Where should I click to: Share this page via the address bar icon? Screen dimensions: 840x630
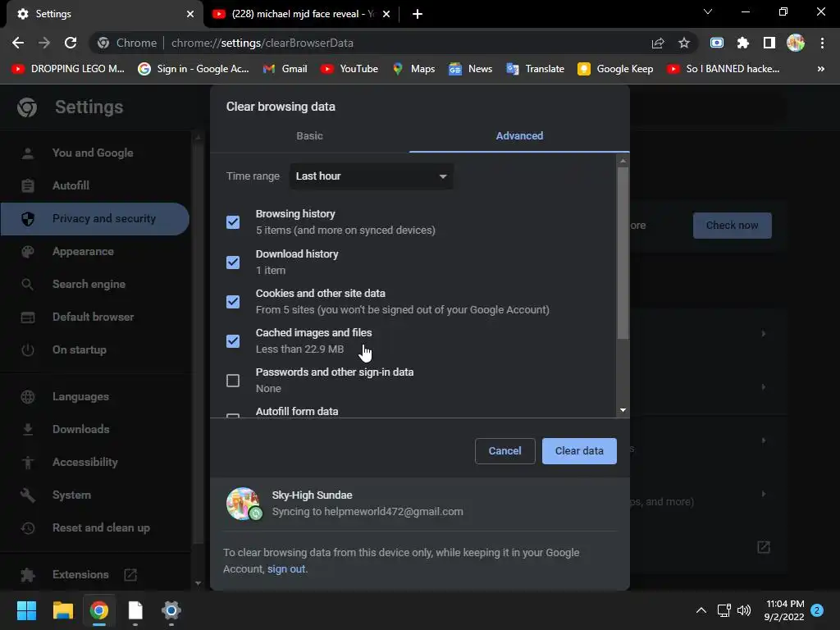[657, 43]
